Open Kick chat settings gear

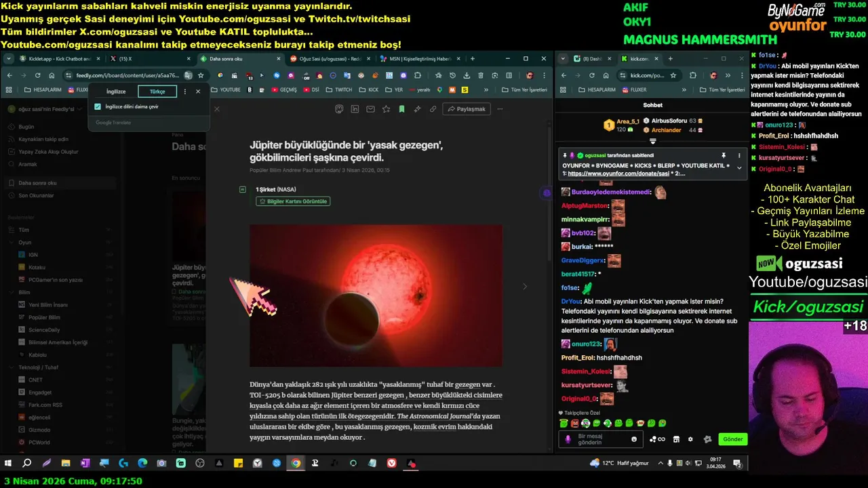tap(690, 439)
